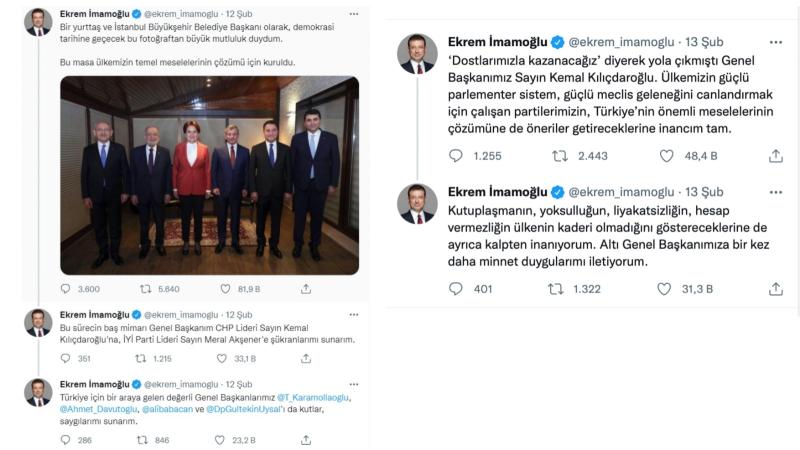
Task: Reply to the 'Kutuplaşmanın' tweet with 401 comments
Action: [x=456, y=289]
